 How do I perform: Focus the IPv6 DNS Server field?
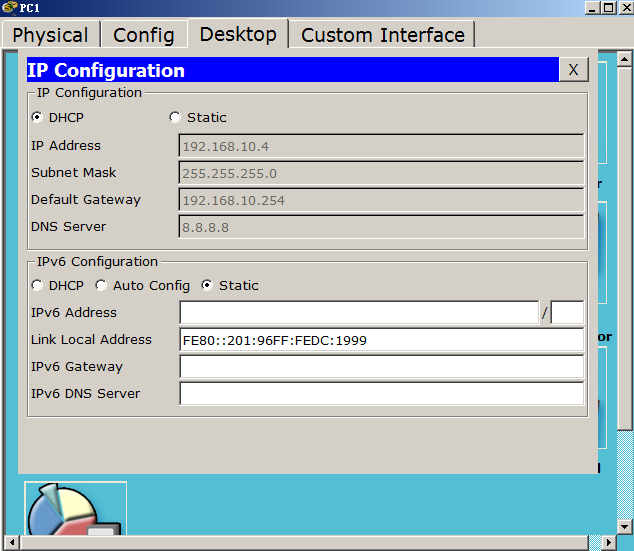381,394
